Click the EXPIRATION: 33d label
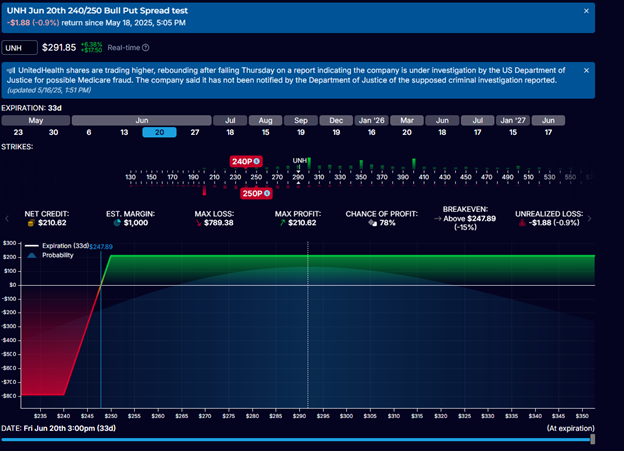This screenshot has width=624, height=451. point(31,108)
